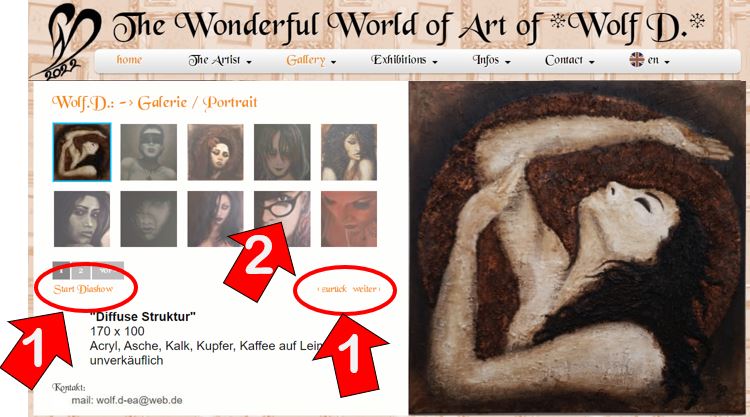Go to the home menu item
The width and height of the screenshot is (750, 417).
tap(129, 60)
